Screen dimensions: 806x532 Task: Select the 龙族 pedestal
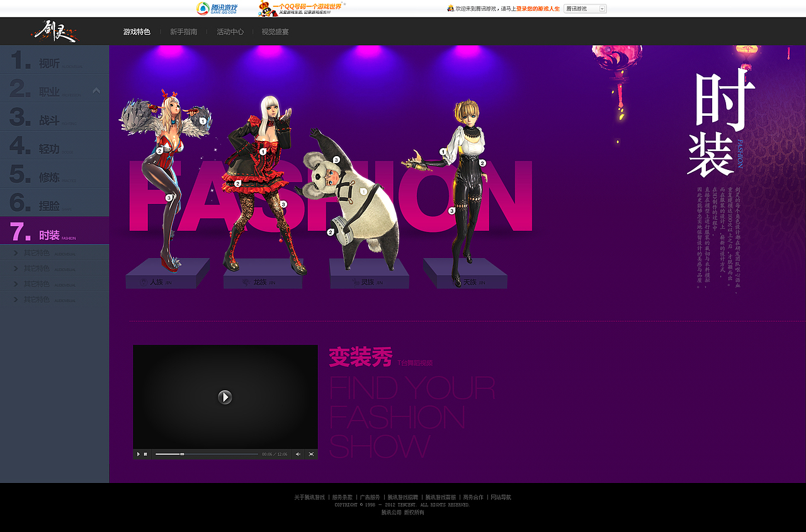point(263,274)
